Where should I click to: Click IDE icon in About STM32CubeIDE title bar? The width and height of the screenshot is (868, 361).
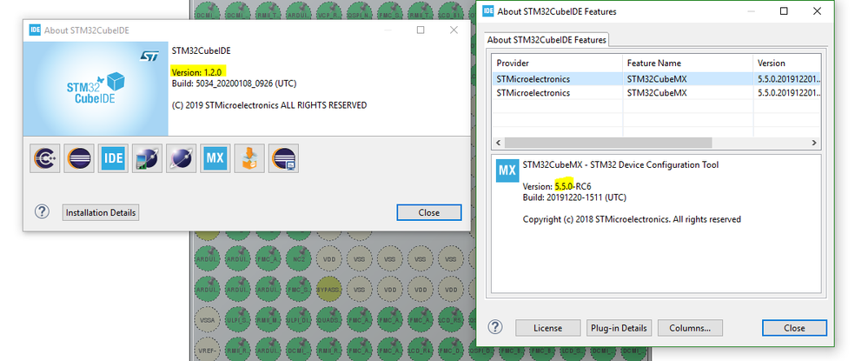(x=35, y=30)
